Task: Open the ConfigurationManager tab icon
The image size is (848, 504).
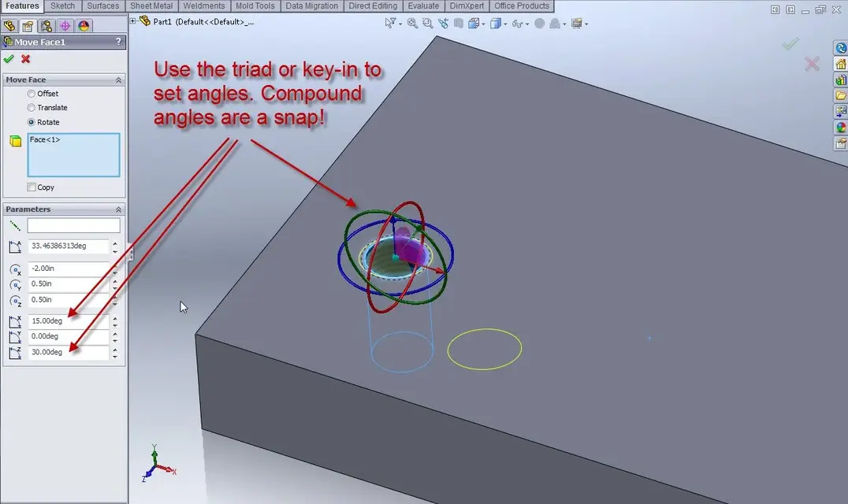Action: click(x=46, y=25)
